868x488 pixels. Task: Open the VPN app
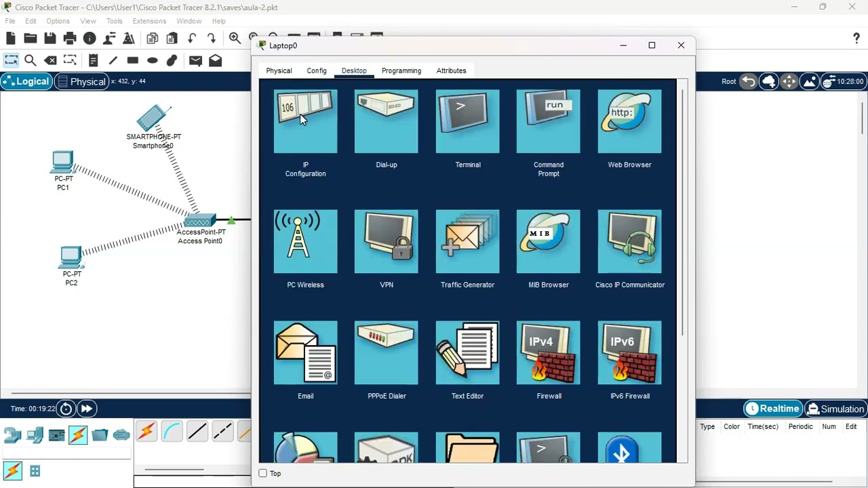point(387,242)
